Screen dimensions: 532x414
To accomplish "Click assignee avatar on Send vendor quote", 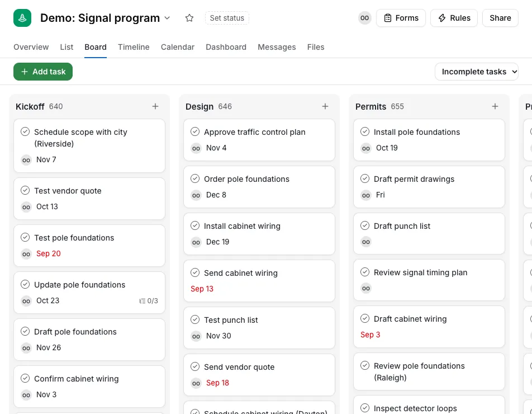I will (196, 383).
